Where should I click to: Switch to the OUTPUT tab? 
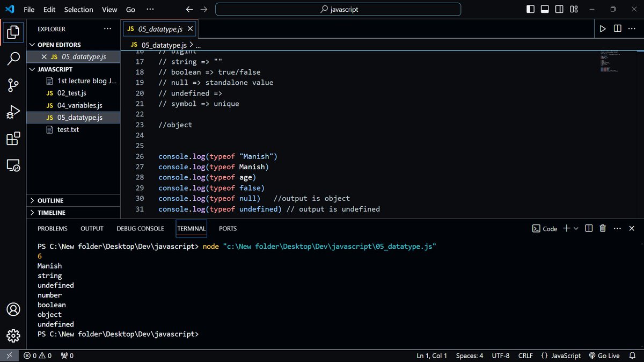point(91,228)
